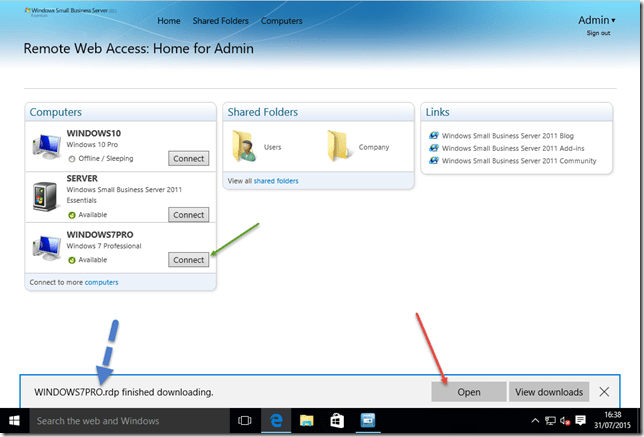Select Computers in the top navigation
644x437 pixels.
click(281, 21)
